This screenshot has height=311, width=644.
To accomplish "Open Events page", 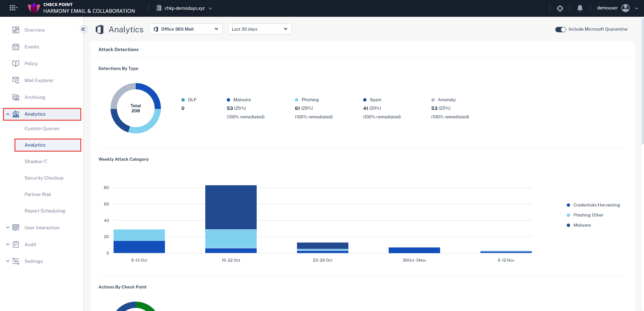I will [32, 47].
